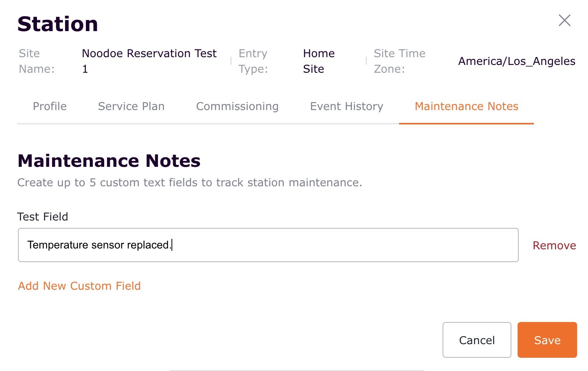
Task: Focus the Test Field text input
Action: tap(268, 245)
